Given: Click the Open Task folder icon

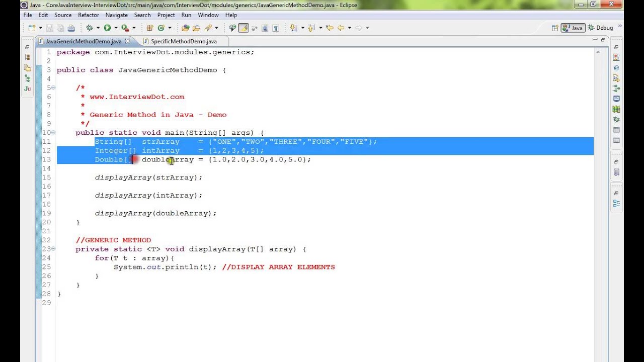Looking at the screenshot, I should [196, 28].
